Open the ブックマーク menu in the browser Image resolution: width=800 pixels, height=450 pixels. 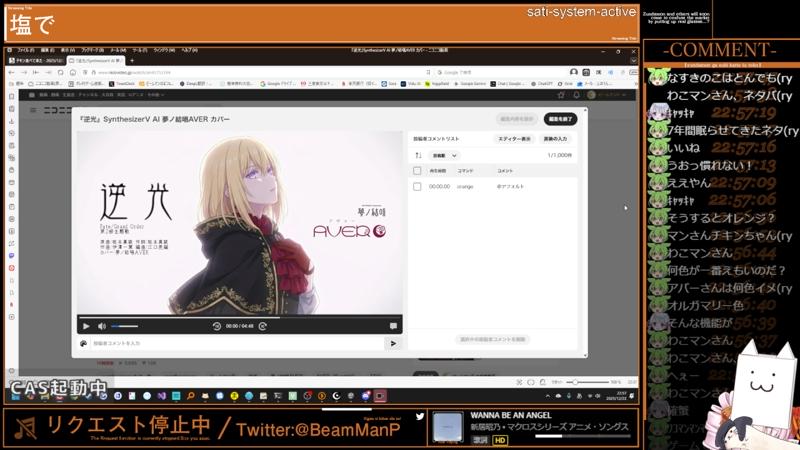point(92,50)
